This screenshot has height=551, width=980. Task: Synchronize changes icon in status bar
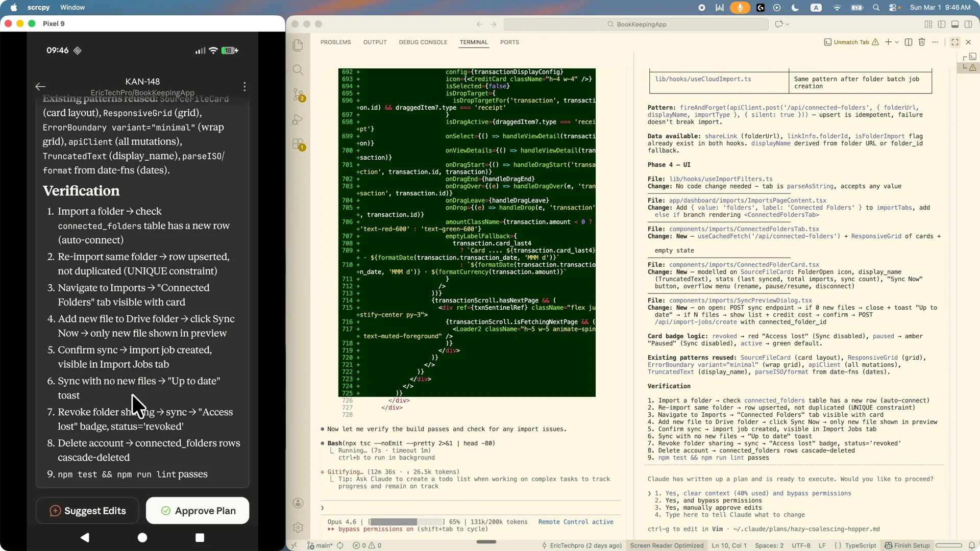click(x=339, y=545)
